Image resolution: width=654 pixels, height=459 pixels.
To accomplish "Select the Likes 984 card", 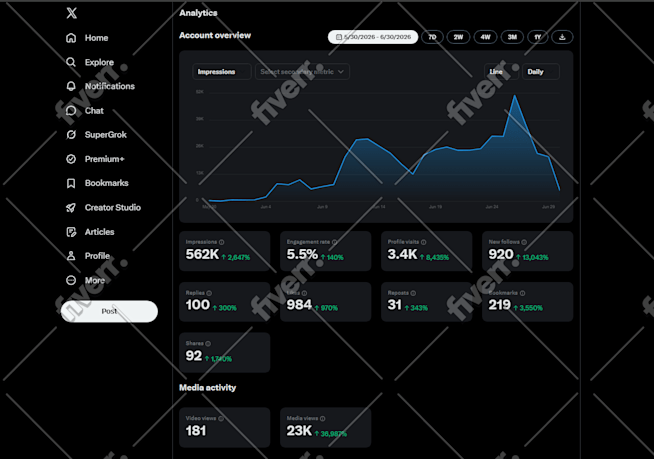I will [x=325, y=302].
